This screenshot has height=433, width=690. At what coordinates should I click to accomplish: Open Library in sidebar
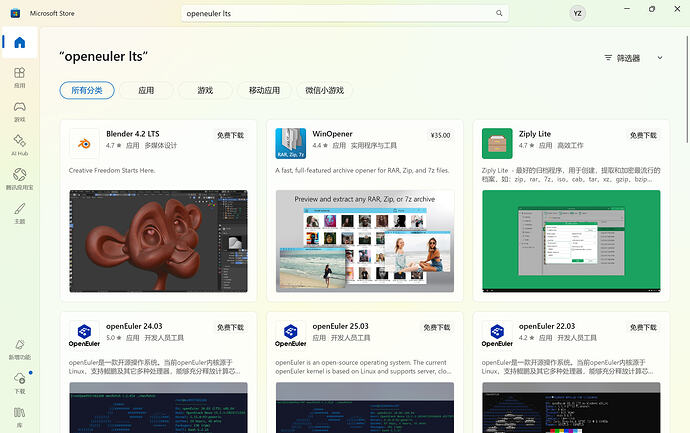click(19, 417)
